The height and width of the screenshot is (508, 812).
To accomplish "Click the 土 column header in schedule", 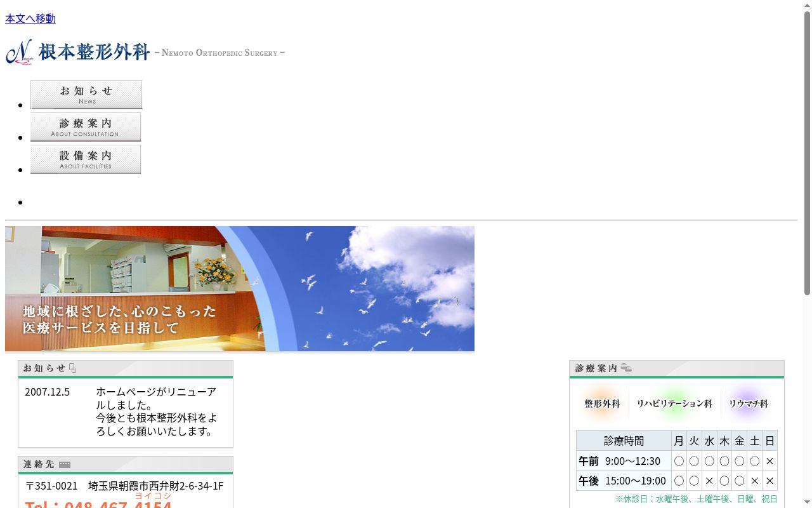I will click(x=754, y=441).
